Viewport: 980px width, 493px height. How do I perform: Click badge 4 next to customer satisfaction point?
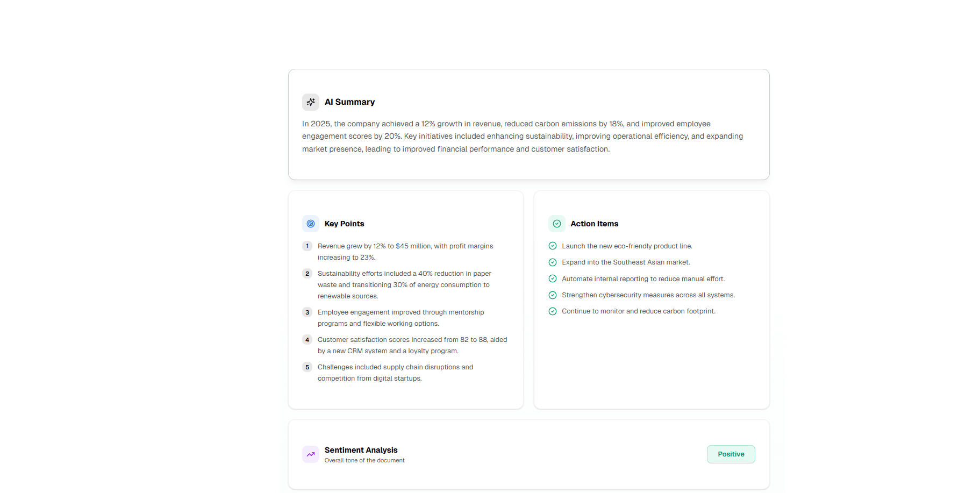point(307,339)
